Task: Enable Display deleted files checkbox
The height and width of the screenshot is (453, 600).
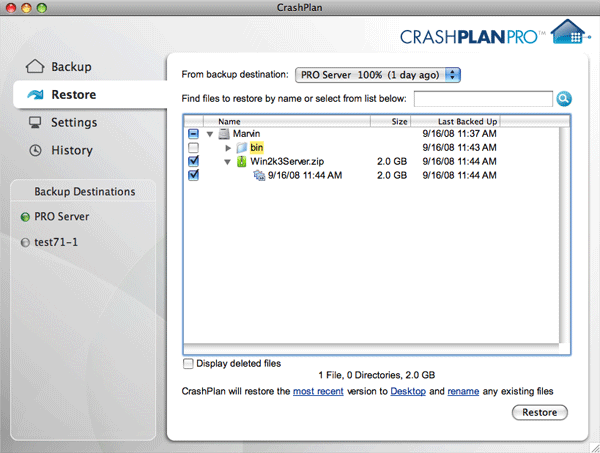Action: tap(188, 363)
